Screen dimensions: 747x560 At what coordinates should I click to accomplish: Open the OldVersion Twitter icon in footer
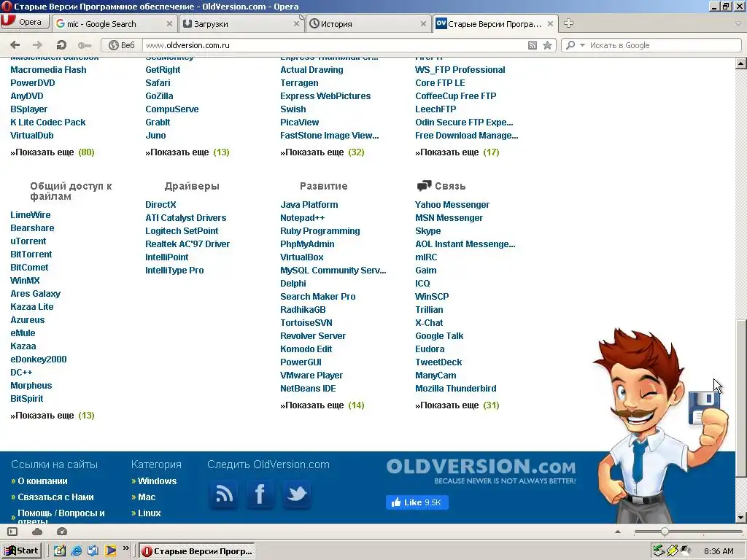297,494
